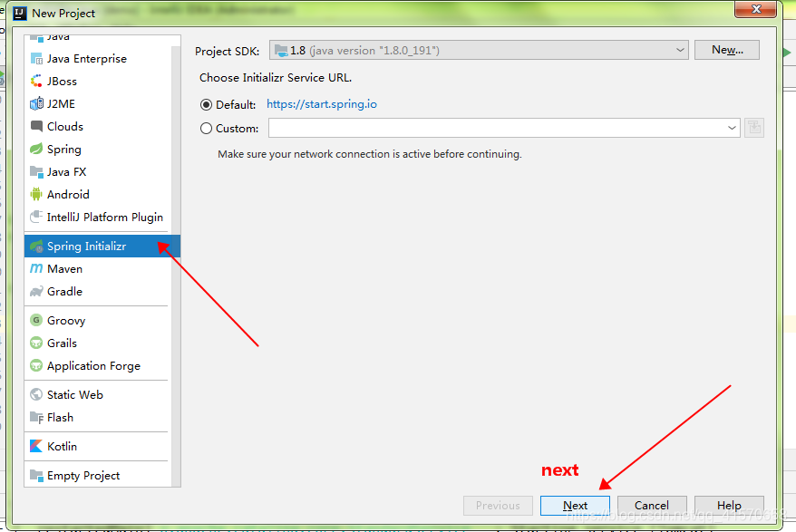
Task: Click the J2ME device icon
Action: 36,104
